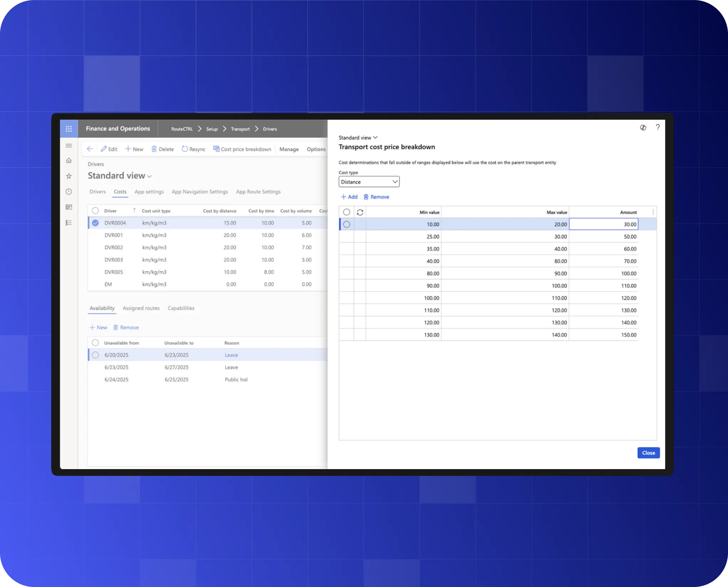This screenshot has width=728, height=587.
Task: Click Delete in the action bar
Action: point(163,149)
